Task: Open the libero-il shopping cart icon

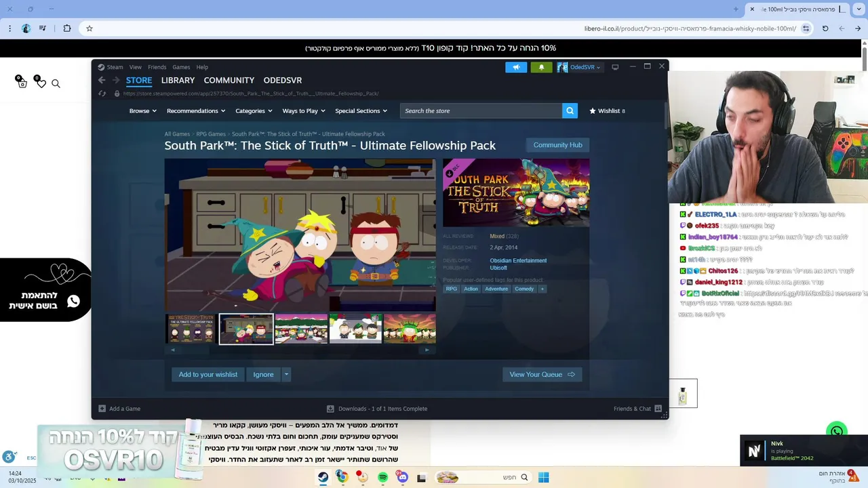Action: click(22, 83)
